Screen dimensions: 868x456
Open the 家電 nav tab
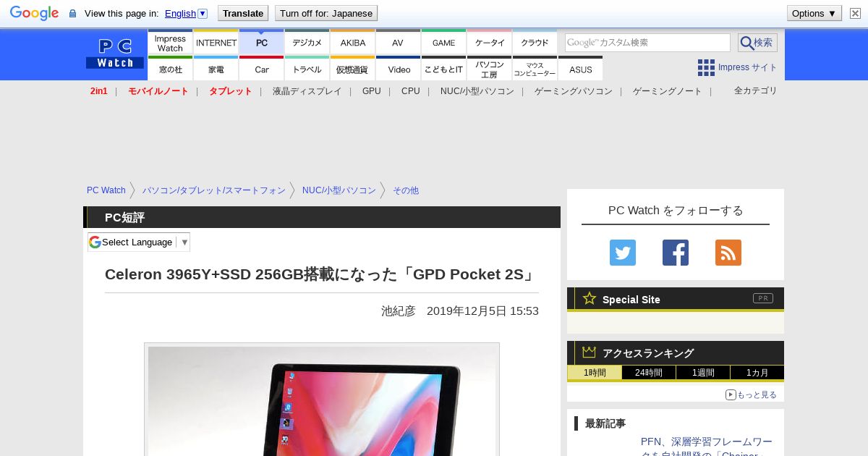click(216, 69)
